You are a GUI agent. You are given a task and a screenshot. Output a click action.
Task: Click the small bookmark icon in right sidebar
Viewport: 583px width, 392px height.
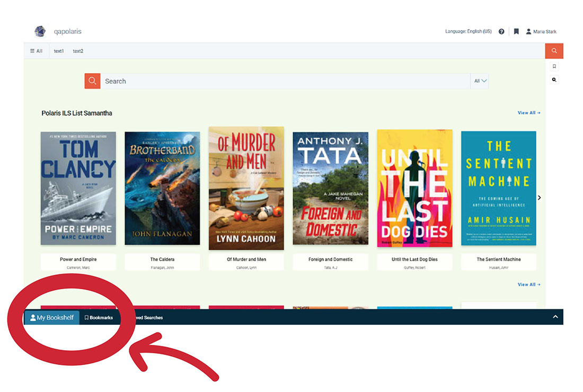point(554,67)
